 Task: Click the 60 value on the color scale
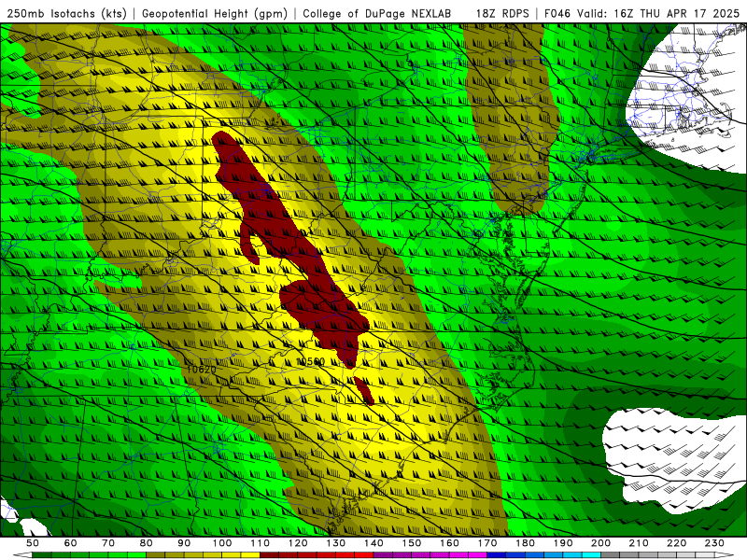tap(71, 543)
